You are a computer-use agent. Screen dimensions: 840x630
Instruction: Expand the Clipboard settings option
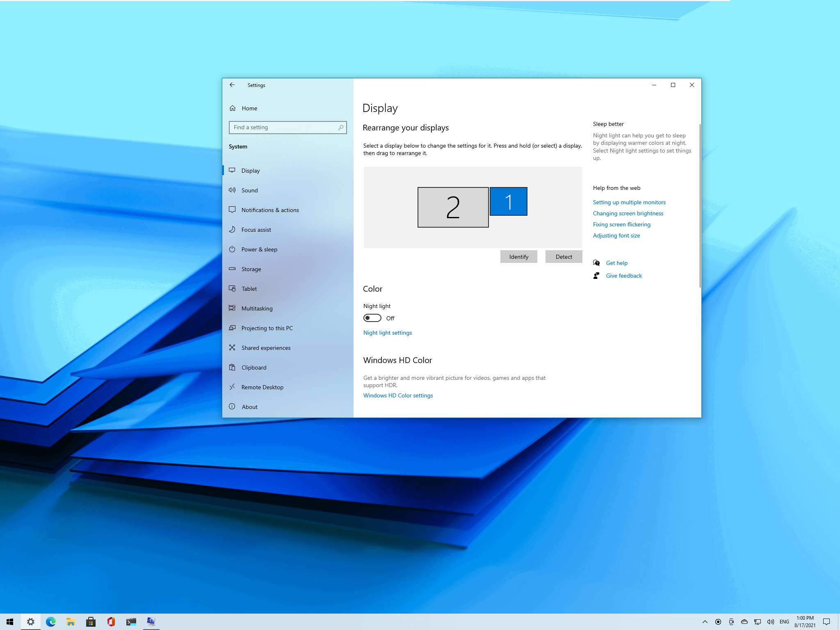[254, 367]
